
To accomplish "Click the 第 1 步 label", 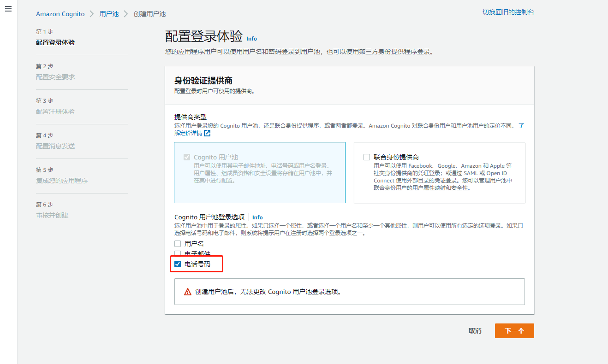I will tap(45, 32).
